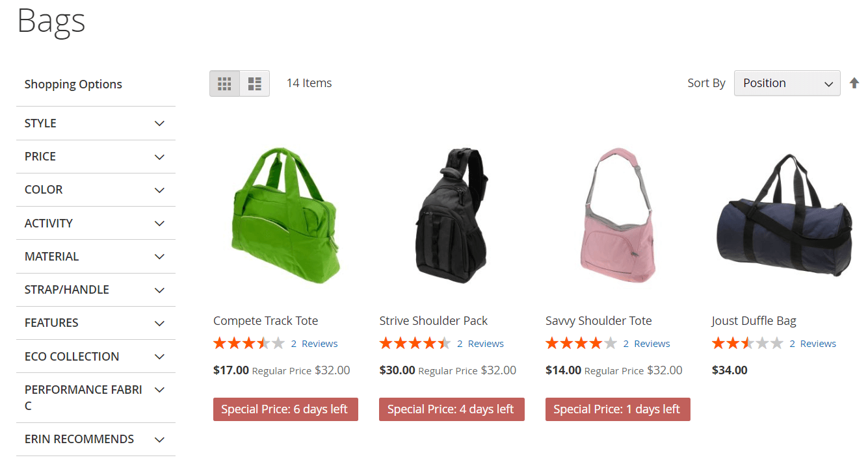The image size is (868, 462).
Task: Expand the ACTIVITY filter
Action: [x=96, y=223]
